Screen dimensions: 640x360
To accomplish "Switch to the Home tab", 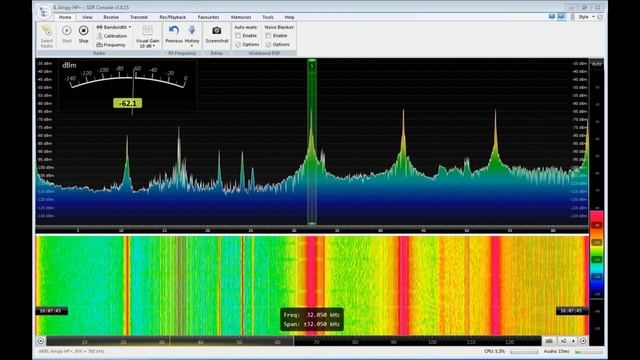I will point(65,17).
